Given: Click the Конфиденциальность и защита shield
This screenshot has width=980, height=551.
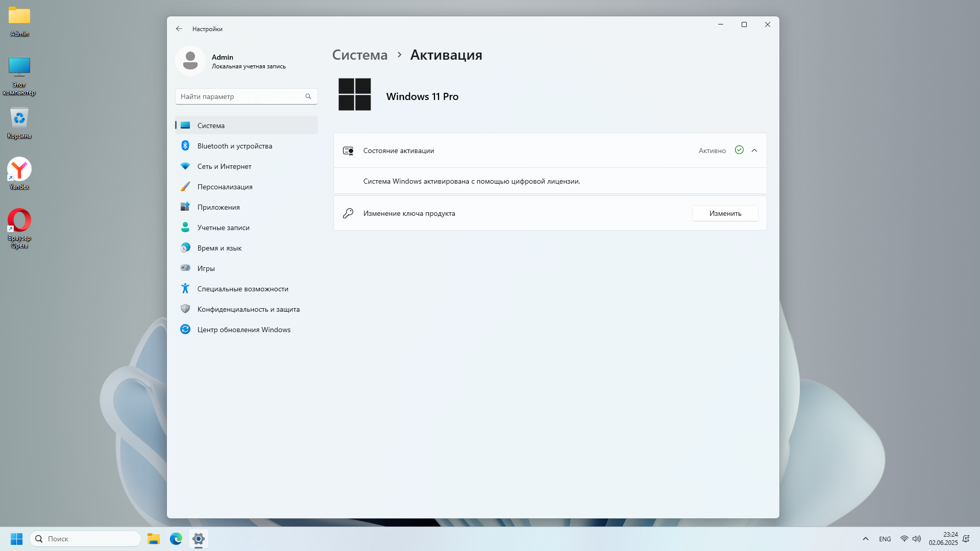Looking at the screenshot, I should [x=185, y=309].
